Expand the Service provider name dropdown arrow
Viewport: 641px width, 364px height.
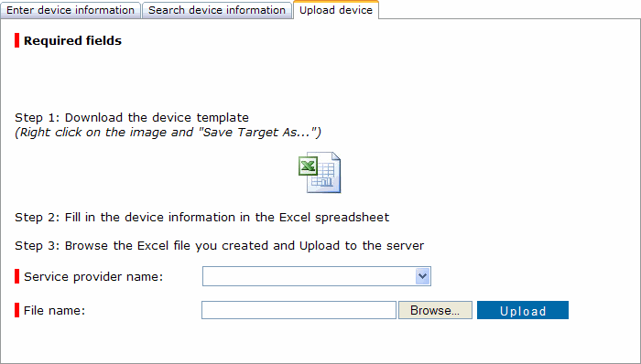coord(422,276)
